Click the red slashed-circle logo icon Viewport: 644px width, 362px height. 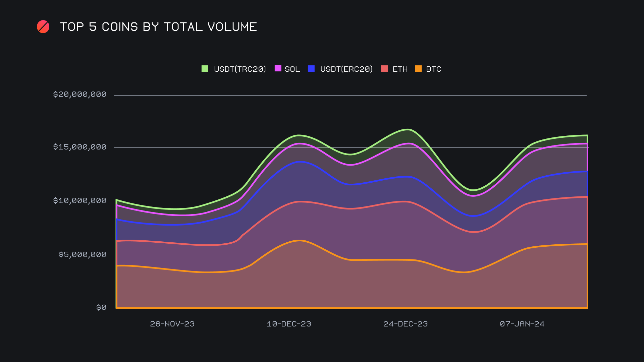click(x=43, y=27)
